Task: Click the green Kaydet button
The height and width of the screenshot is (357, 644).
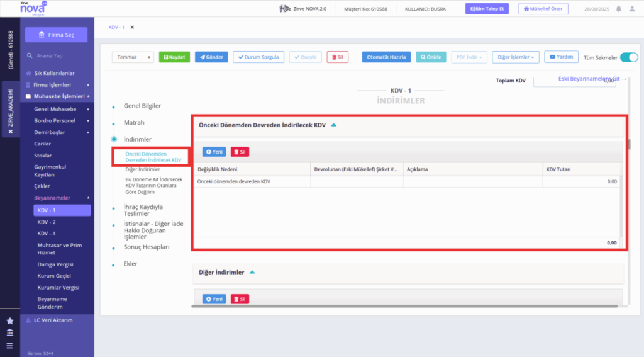Action: (x=174, y=57)
